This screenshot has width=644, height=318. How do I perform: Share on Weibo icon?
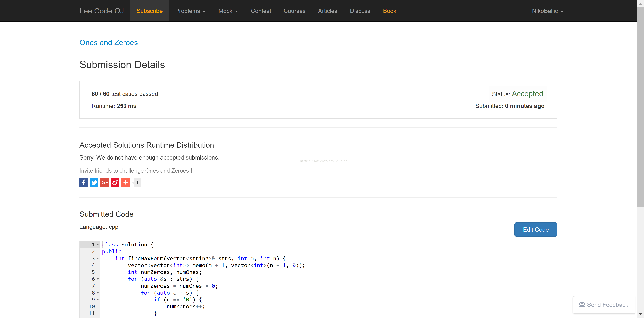tap(115, 182)
